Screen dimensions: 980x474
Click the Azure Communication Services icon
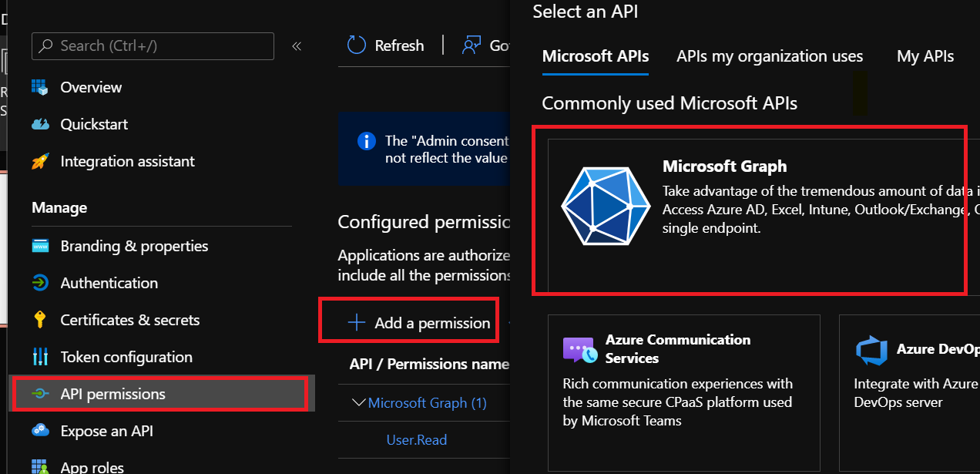point(579,350)
